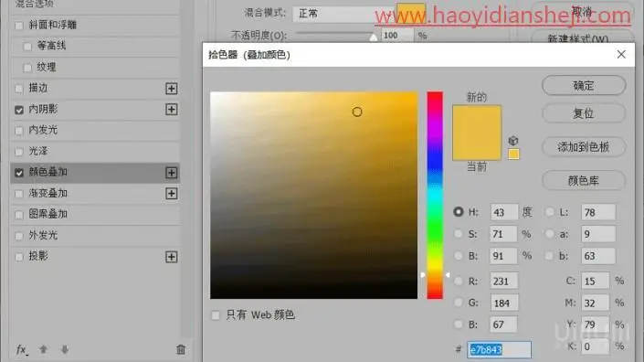This screenshot has height=362, width=644.
Task: Select the 渐变叠加 style row
Action: pyautogui.click(x=95, y=194)
